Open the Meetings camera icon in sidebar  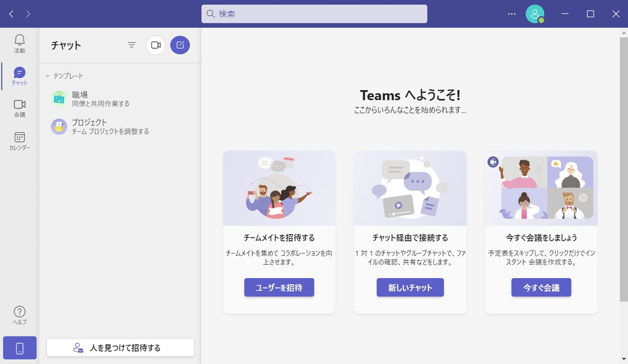pos(20,108)
